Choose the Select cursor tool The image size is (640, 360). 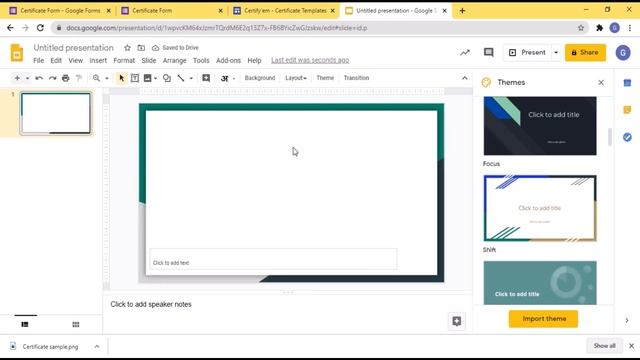point(121,78)
